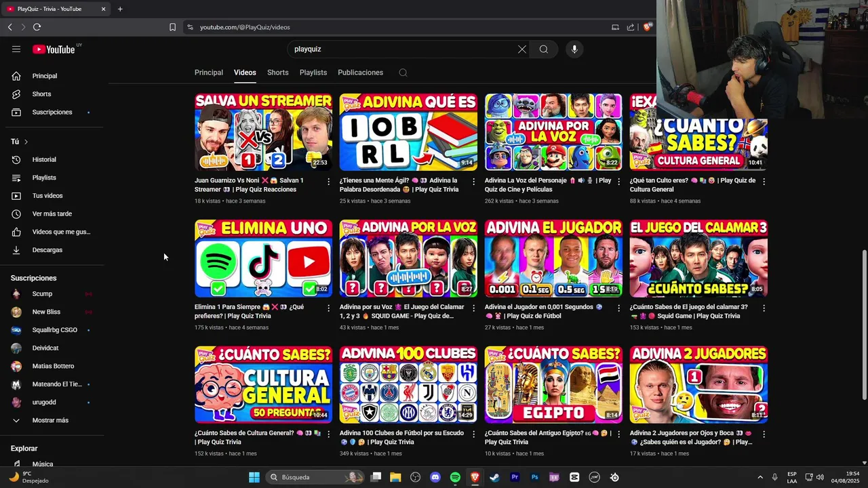Image resolution: width=868 pixels, height=488 pixels.
Task: Open El Juego del Calamar 3 thumbnail
Action: pyautogui.click(x=698, y=258)
